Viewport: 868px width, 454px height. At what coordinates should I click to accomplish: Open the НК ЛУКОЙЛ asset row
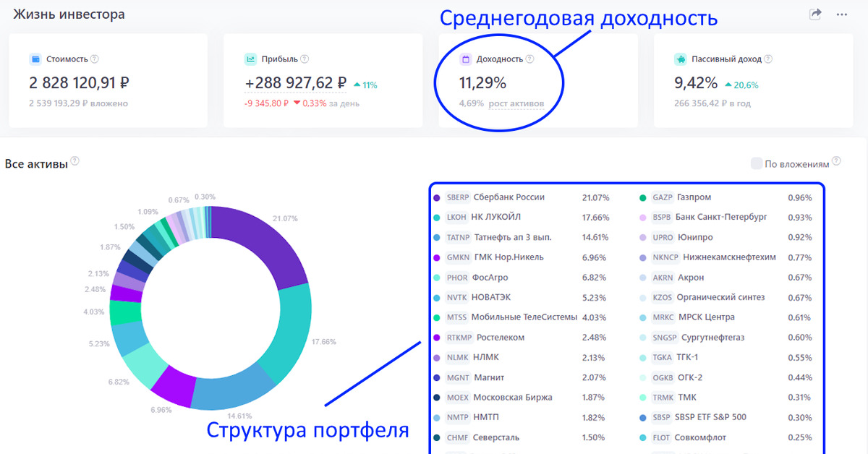522,217
